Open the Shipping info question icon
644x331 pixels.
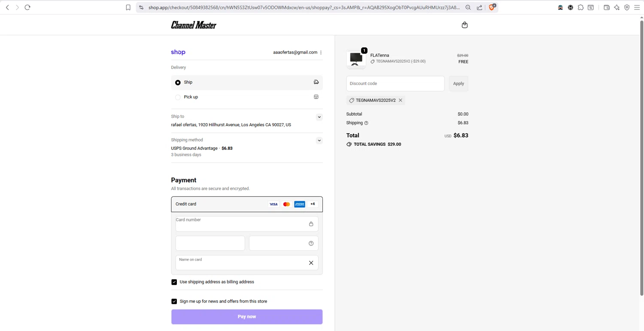point(366,123)
